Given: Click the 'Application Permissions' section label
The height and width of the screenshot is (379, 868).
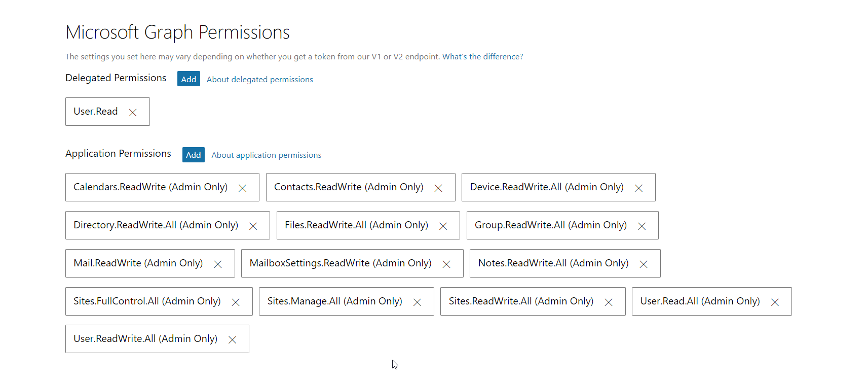Looking at the screenshot, I should [119, 154].
